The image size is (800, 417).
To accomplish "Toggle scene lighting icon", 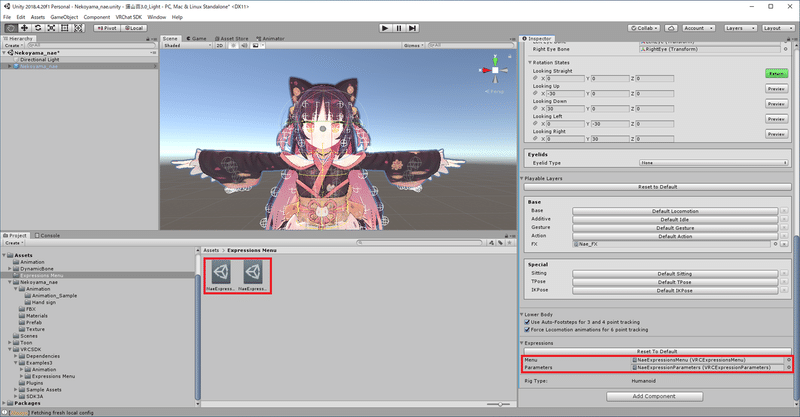I will 234,45.
